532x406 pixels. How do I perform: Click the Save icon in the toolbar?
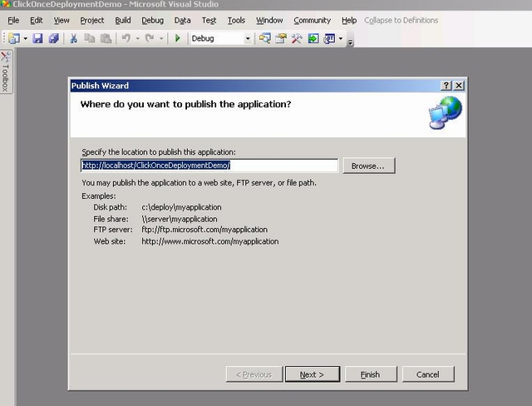pyautogui.click(x=37, y=38)
